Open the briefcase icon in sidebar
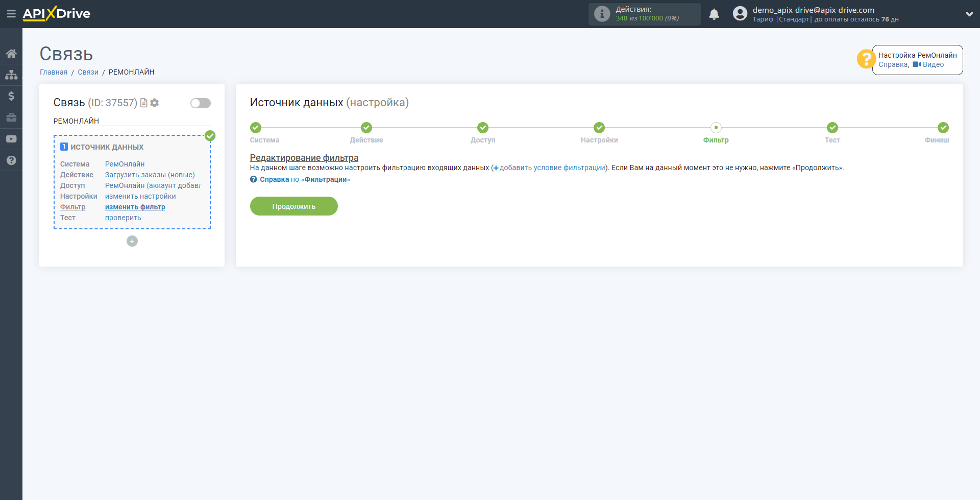Screen dimensions: 980x500 click(x=11, y=117)
